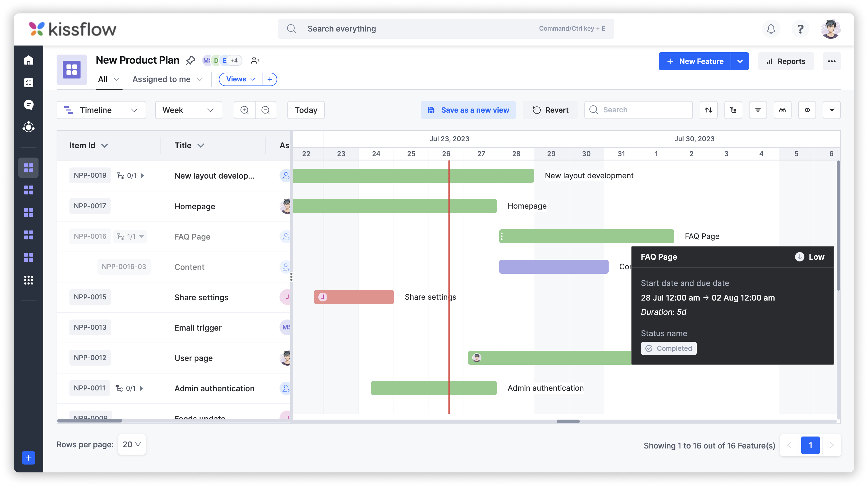
Task: Open the Title column chevron
Action: coord(201,146)
